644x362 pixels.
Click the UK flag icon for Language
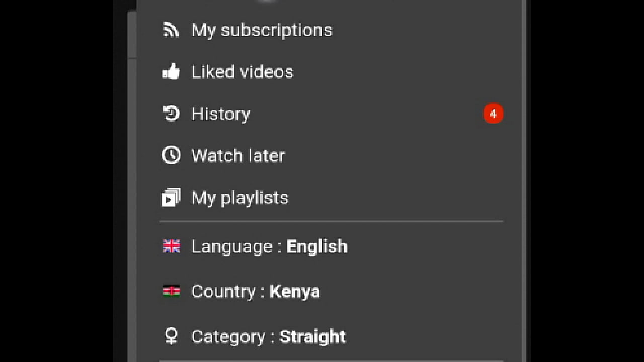(x=171, y=246)
